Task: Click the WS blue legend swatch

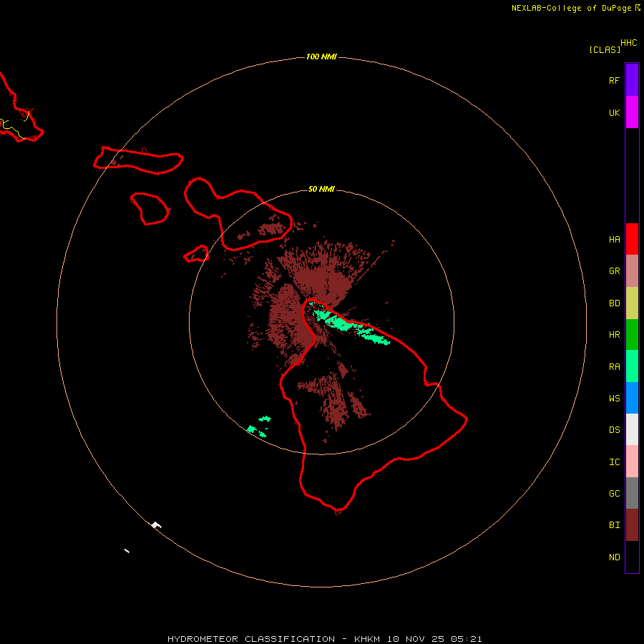Action: point(632,398)
